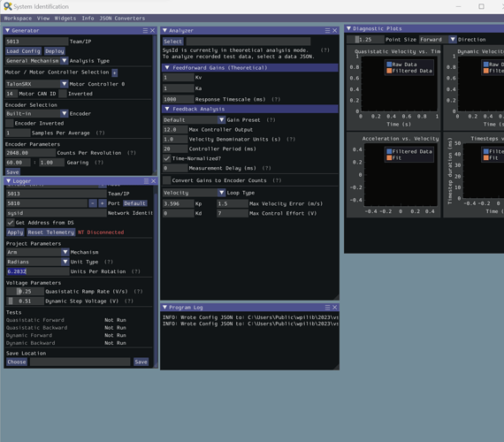Open the JSON Converters menu
This screenshot has height=442, width=504.
[122, 19]
